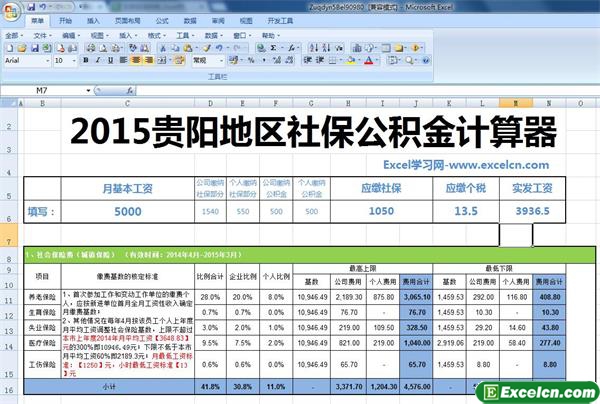The height and width of the screenshot is (404, 600).
Task: Click the Decrease Indent icon
Action: click(307, 60)
